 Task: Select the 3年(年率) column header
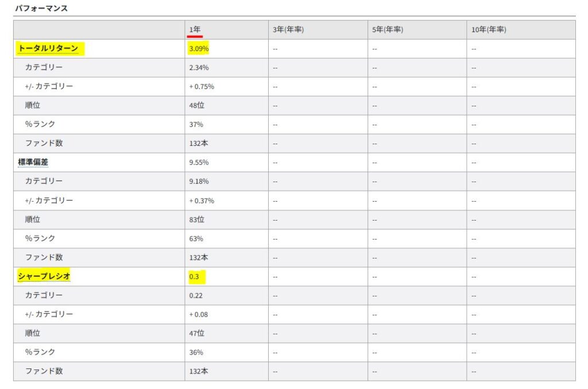288,30
